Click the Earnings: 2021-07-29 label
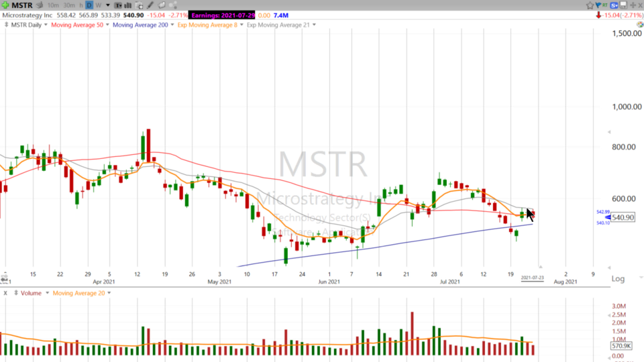The height and width of the screenshot is (362, 644). click(222, 15)
